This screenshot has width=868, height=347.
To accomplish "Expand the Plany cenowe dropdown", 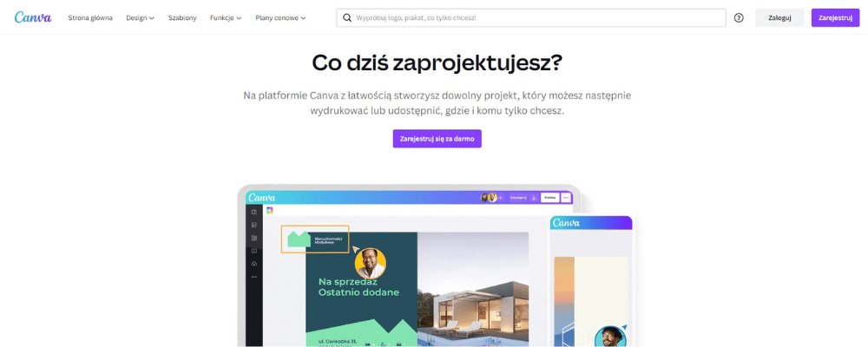I will [280, 17].
